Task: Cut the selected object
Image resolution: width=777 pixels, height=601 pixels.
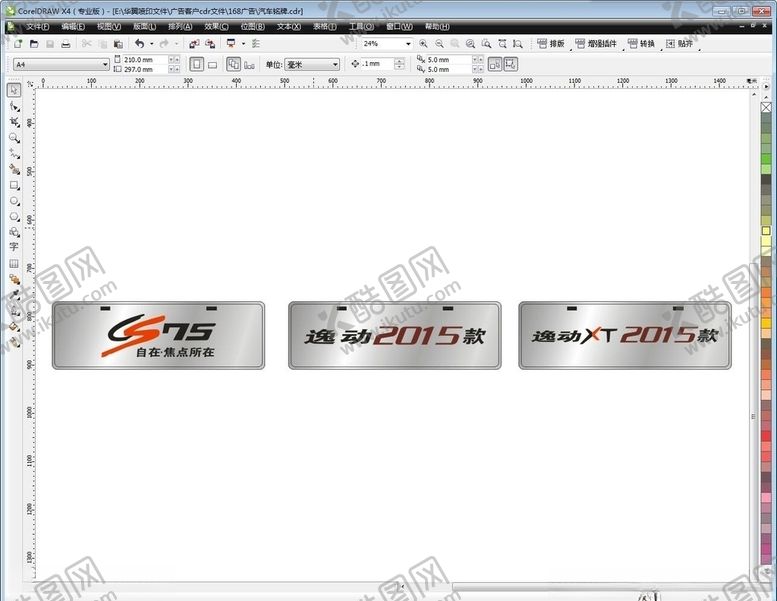Action: pyautogui.click(x=86, y=44)
